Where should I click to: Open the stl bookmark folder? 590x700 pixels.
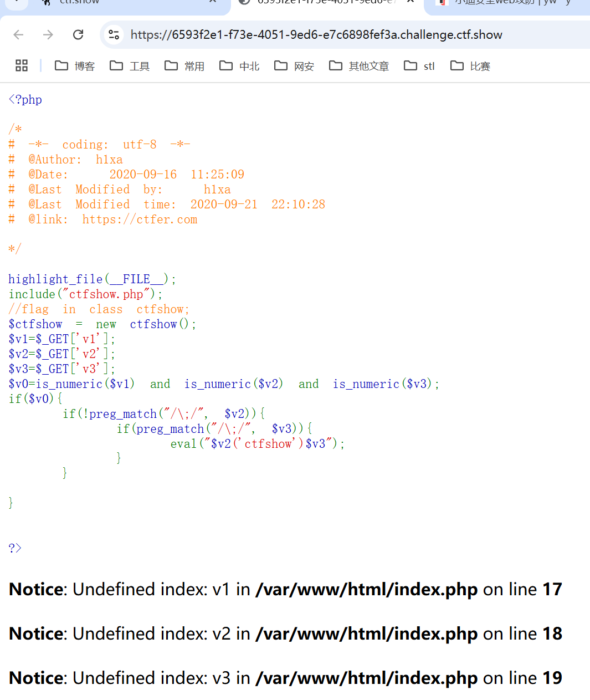pos(419,66)
